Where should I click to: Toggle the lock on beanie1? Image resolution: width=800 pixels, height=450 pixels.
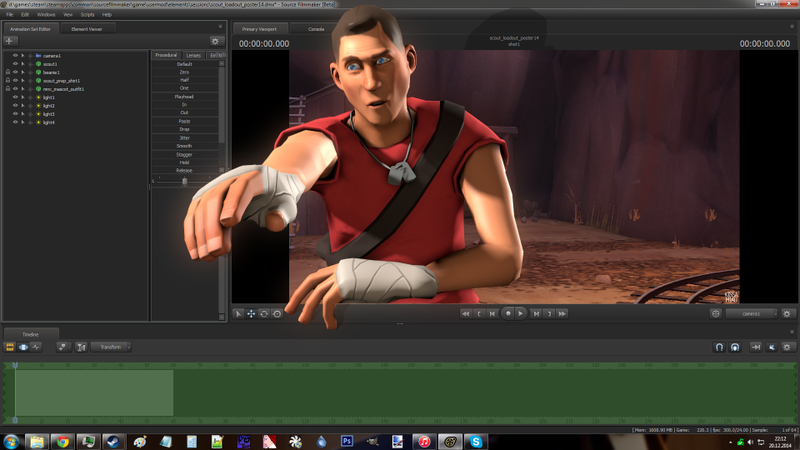pos(8,72)
